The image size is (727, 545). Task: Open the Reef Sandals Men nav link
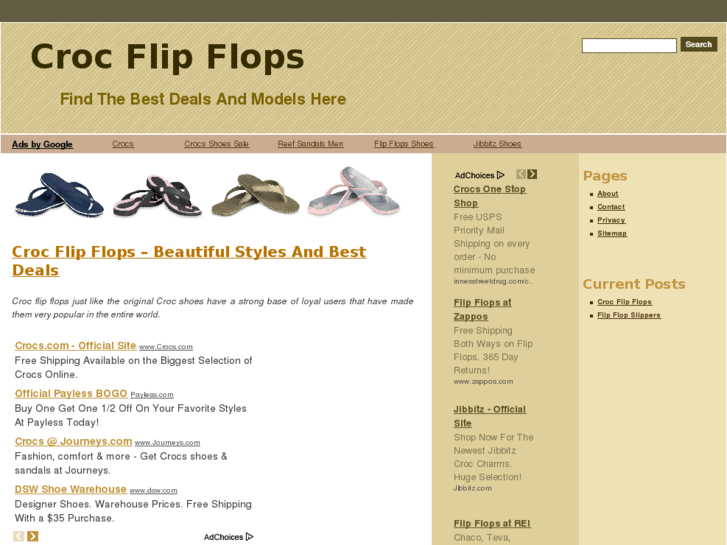point(310,144)
